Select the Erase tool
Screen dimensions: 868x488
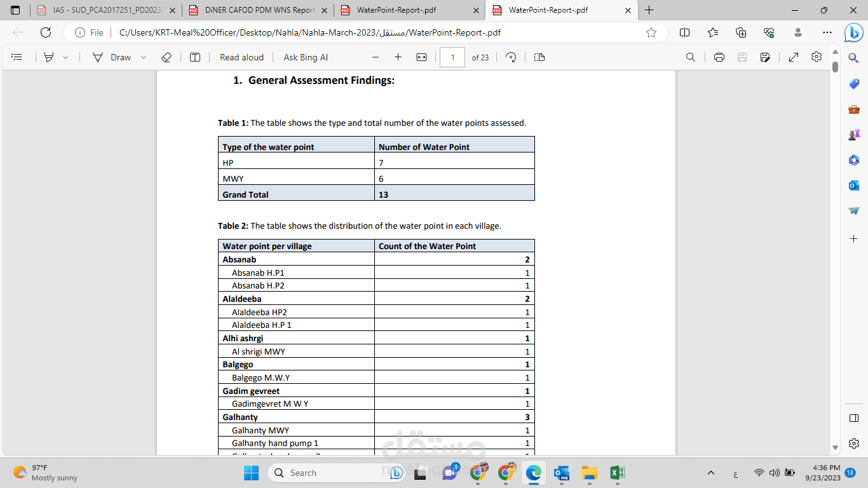tap(166, 57)
